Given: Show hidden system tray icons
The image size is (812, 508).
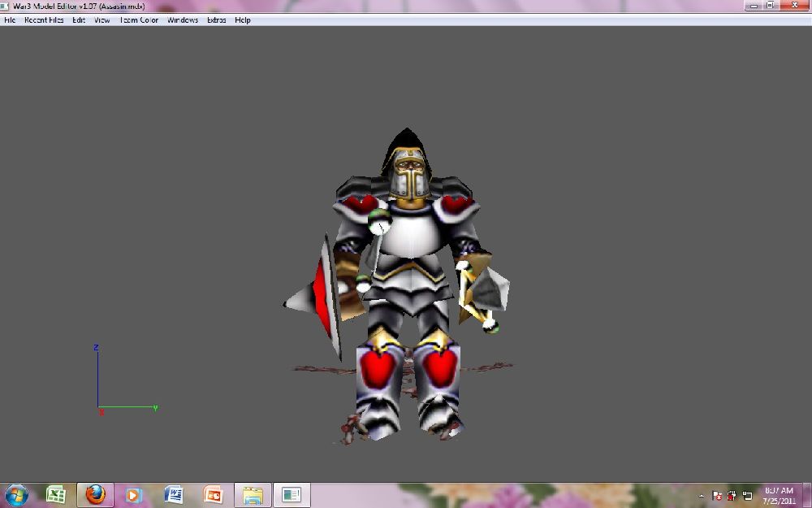Looking at the screenshot, I should point(702,496).
